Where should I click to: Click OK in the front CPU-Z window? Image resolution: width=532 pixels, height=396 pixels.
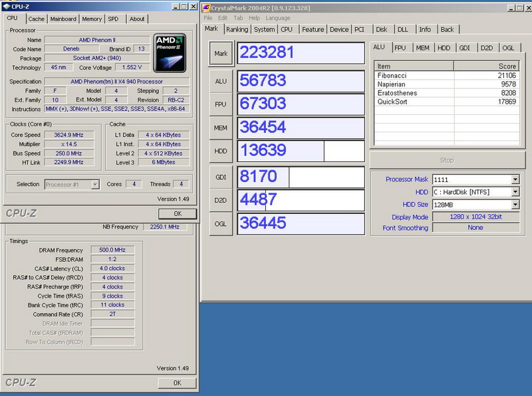178,213
